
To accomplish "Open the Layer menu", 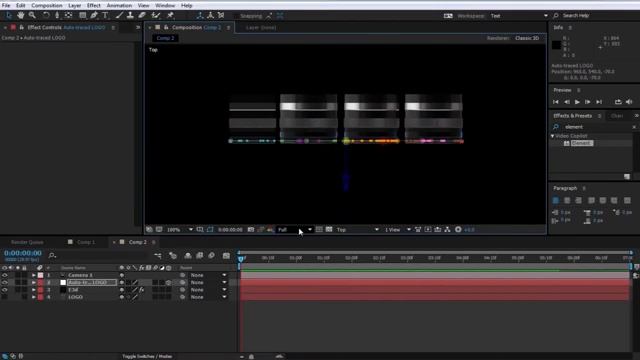I will tap(74, 5).
